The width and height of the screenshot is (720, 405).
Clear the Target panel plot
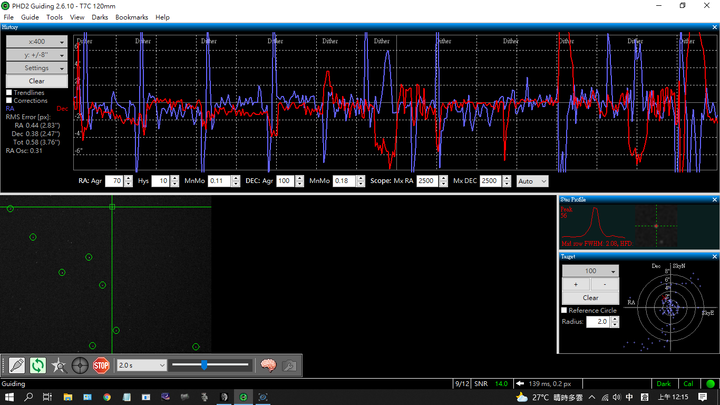coord(591,298)
